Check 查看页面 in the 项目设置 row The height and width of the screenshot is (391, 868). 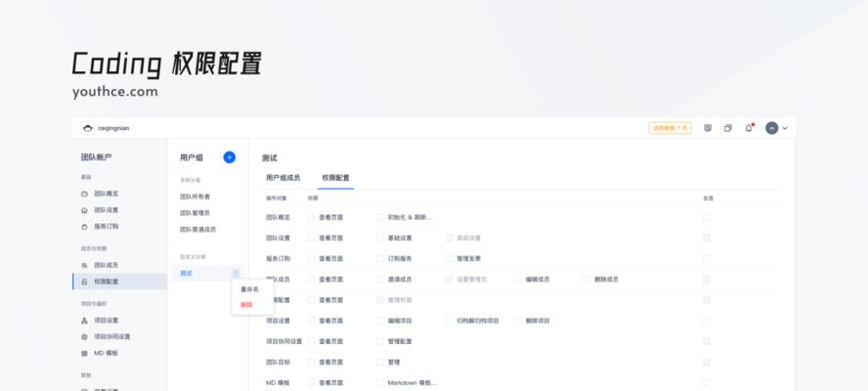click(311, 321)
